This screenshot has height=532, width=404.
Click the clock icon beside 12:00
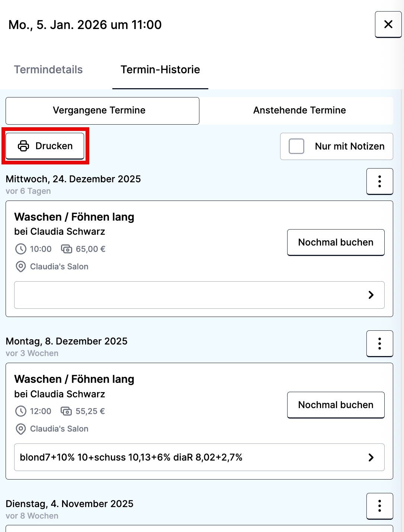(21, 411)
